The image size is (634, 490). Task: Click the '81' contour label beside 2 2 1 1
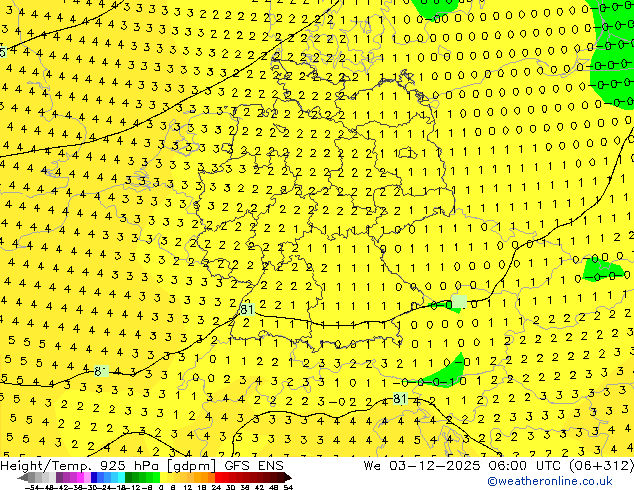(246, 310)
